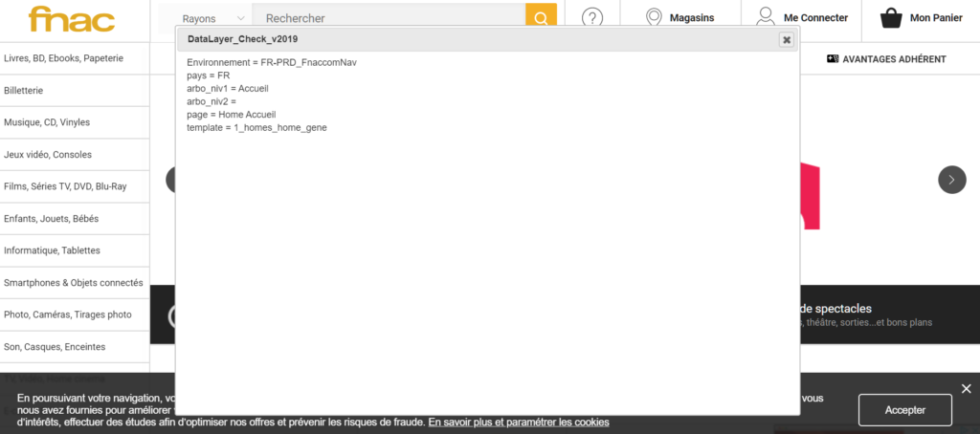Select Billetterie in the sidebar

(24, 91)
